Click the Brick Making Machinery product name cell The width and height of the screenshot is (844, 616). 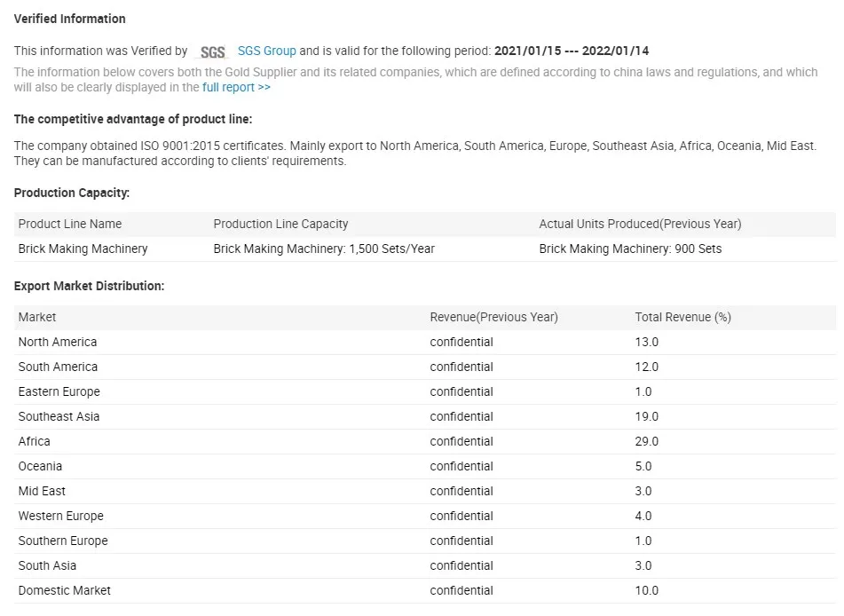point(83,249)
